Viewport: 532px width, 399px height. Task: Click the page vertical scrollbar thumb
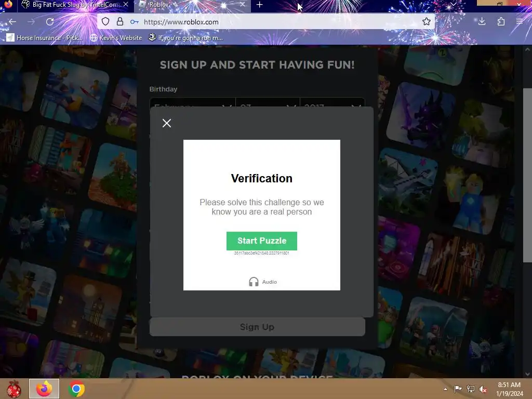point(527,175)
